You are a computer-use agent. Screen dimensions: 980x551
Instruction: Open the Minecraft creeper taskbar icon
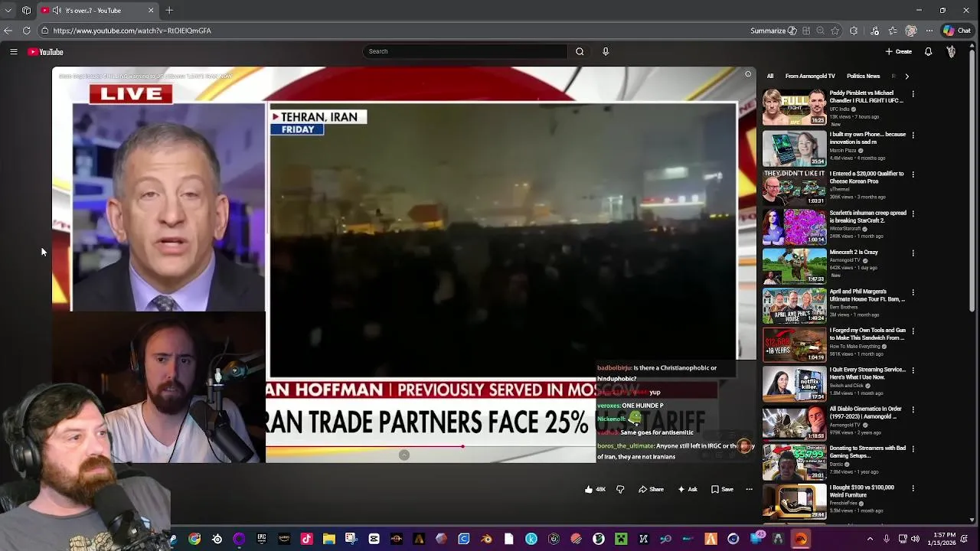tap(621, 539)
